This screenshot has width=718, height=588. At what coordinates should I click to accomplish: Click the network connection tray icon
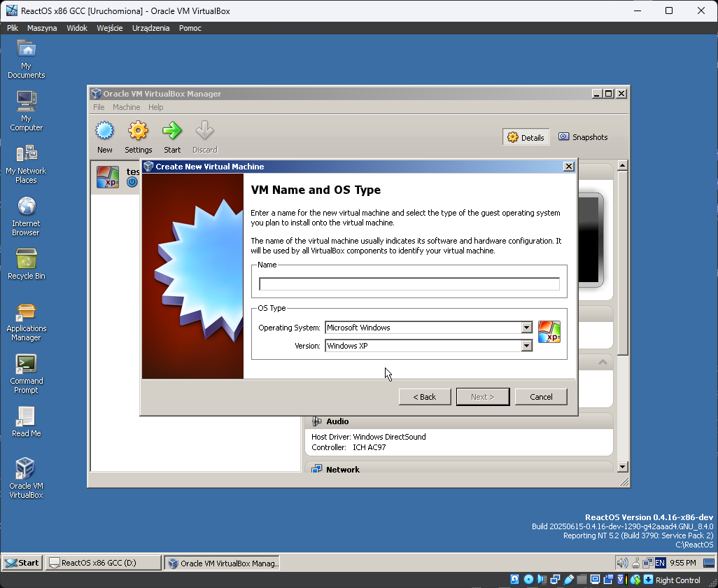[x=647, y=563]
